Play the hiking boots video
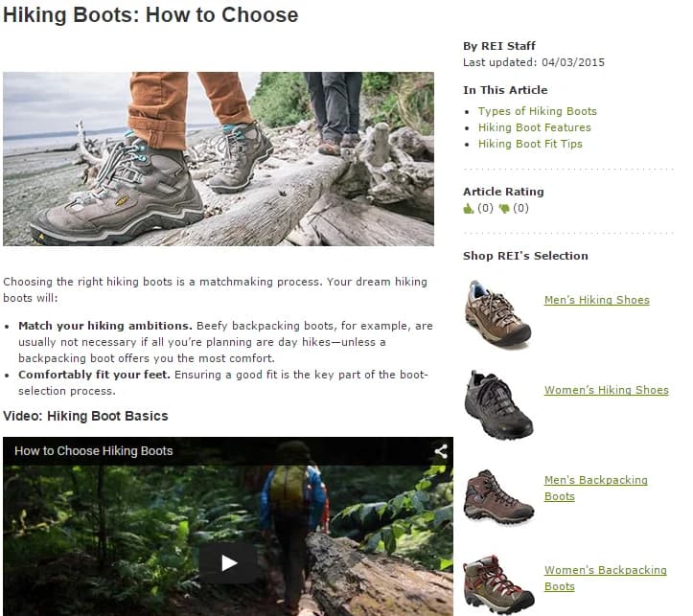 click(x=228, y=562)
